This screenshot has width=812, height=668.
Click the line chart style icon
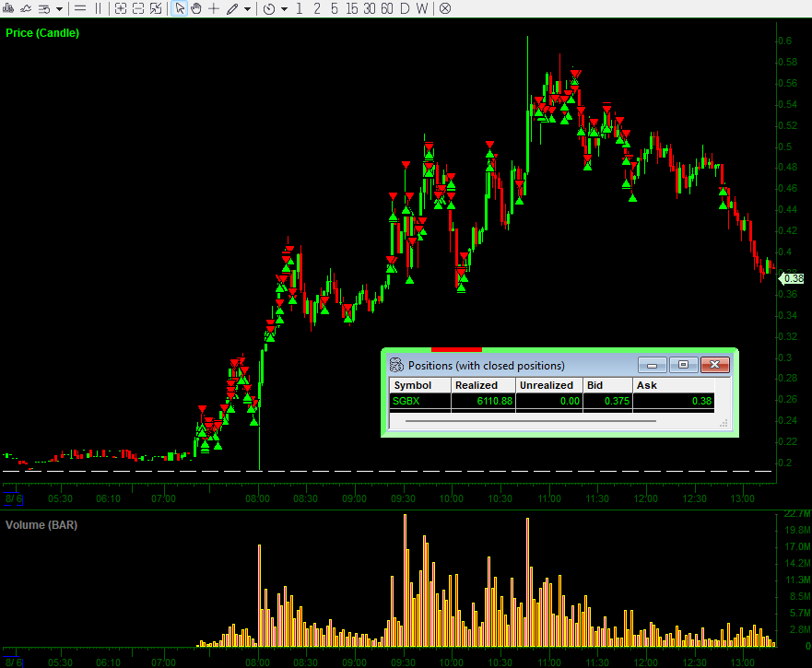coord(26,8)
